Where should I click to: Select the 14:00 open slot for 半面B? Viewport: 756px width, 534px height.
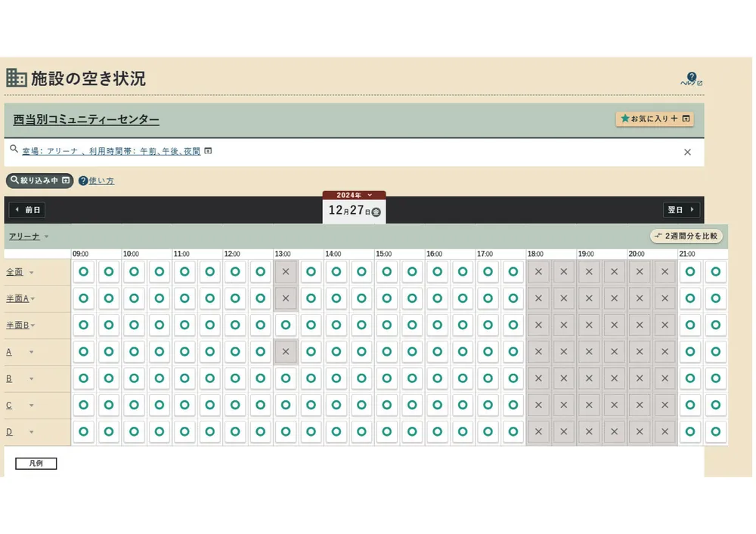336,325
